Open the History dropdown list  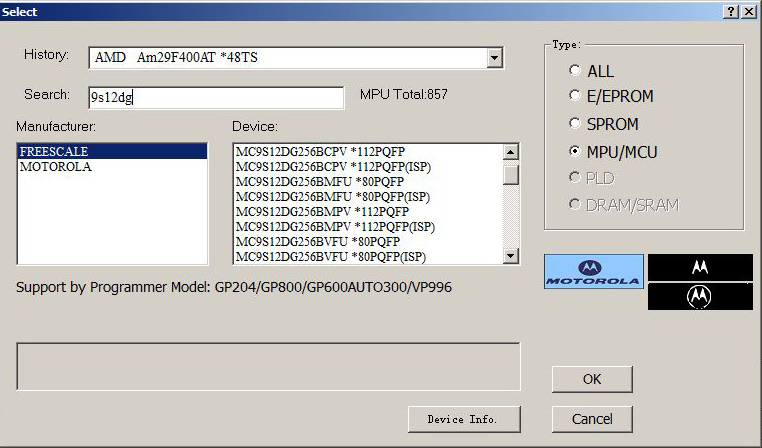[x=494, y=58]
